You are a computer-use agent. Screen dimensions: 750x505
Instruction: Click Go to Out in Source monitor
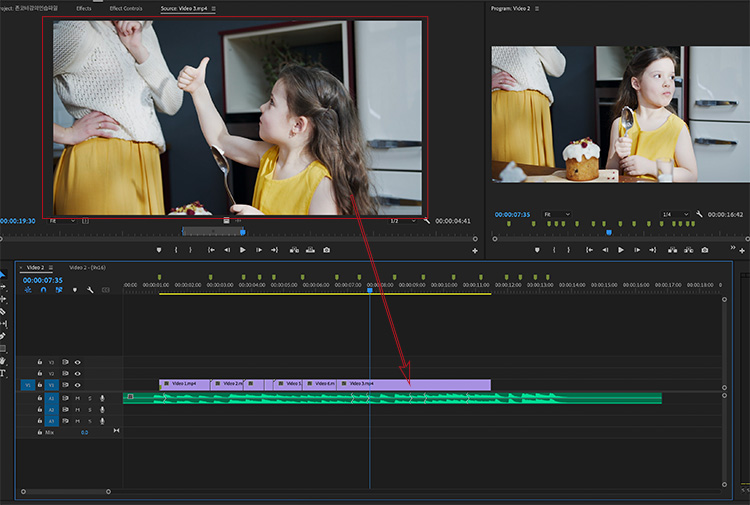point(275,250)
